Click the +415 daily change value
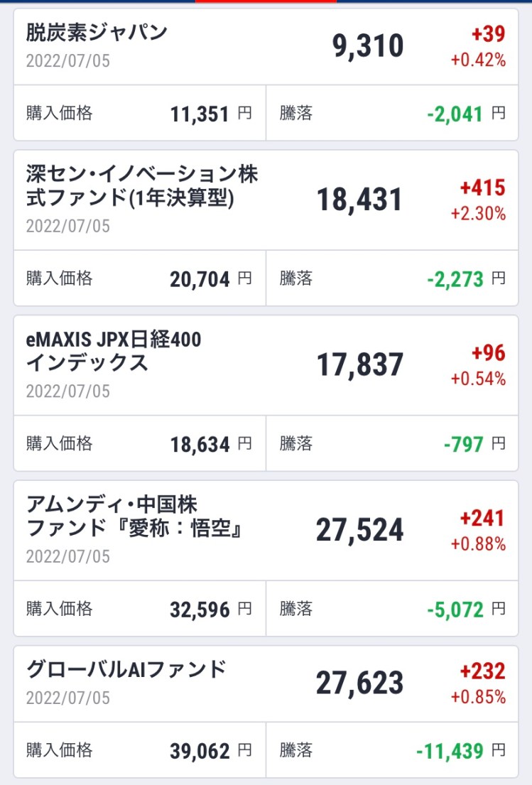This screenshot has width=532, height=785. 482,188
